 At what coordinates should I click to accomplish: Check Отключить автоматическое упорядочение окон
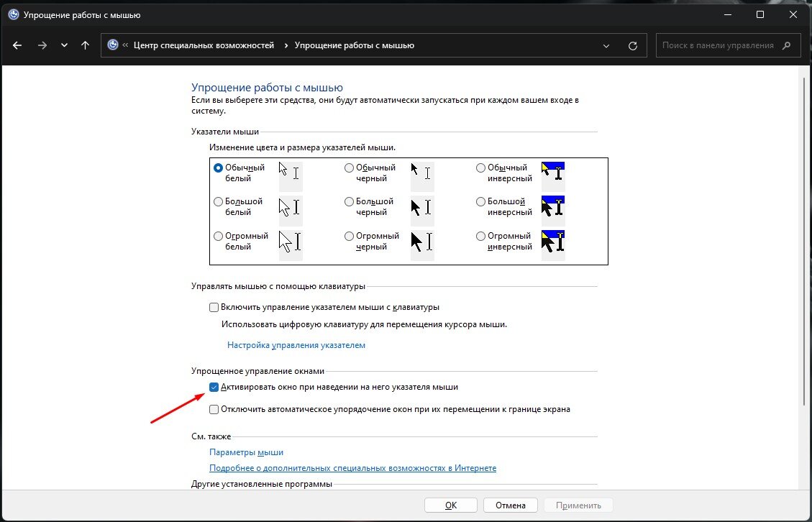[x=214, y=410]
